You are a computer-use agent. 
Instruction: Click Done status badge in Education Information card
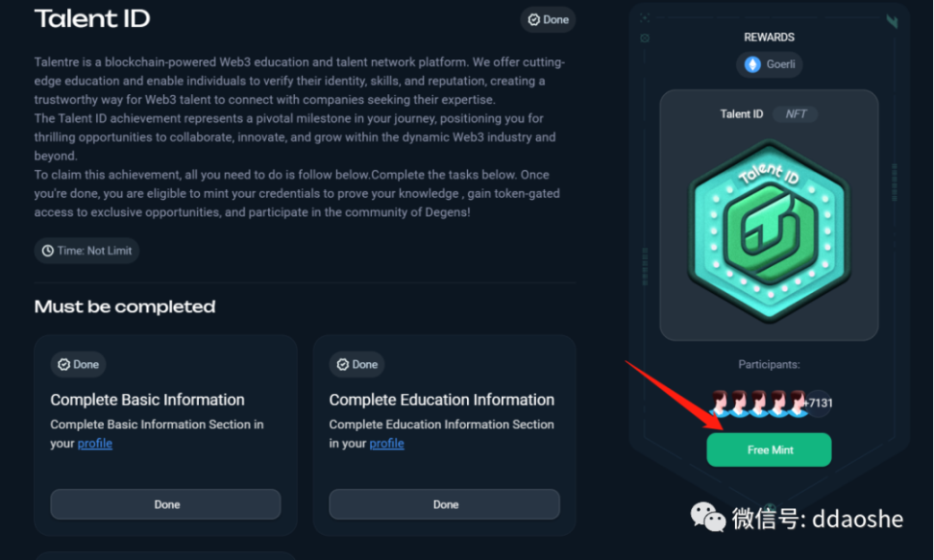tap(356, 364)
